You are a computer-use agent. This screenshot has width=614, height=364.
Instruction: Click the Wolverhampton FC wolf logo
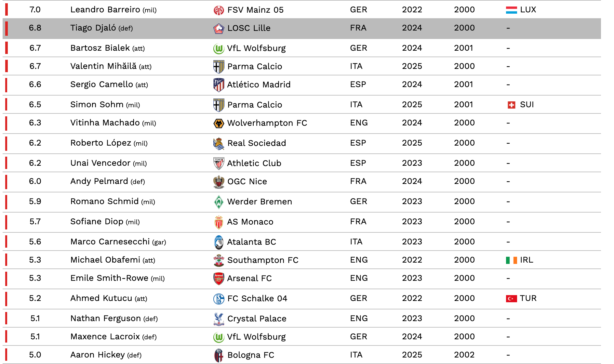pyautogui.click(x=219, y=123)
